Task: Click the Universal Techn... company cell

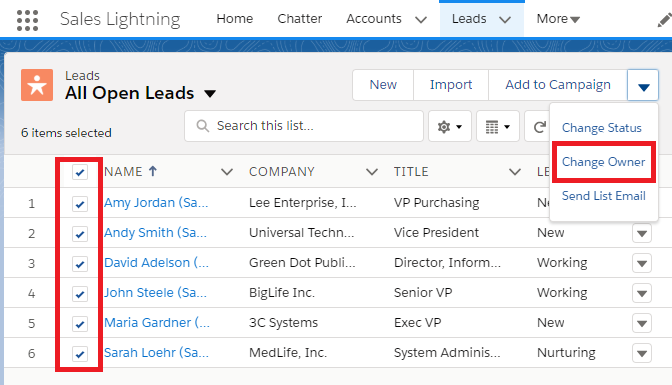Action: 302,232
